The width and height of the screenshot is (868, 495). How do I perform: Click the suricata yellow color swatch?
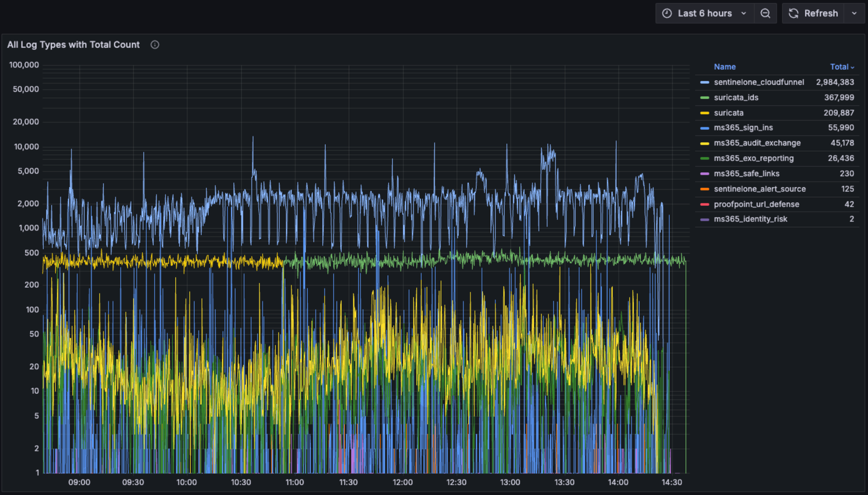click(x=704, y=113)
